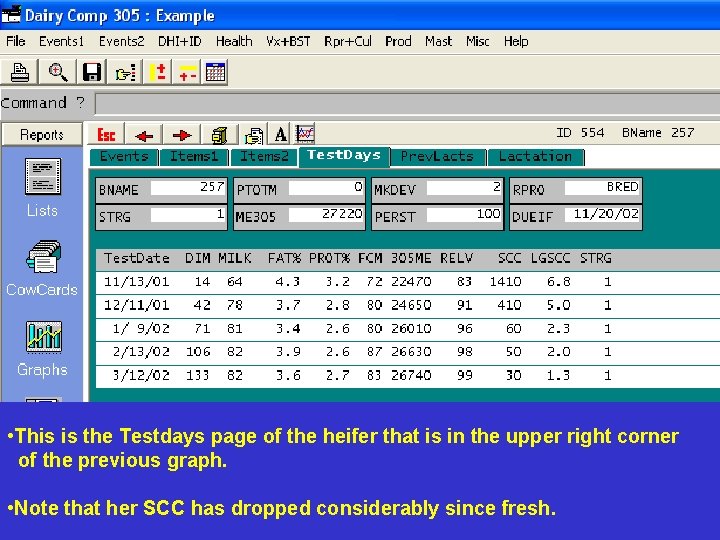The height and width of the screenshot is (540, 720).
Task: Click the yellow plus-over-minus sort icon
Action: pos(158,72)
